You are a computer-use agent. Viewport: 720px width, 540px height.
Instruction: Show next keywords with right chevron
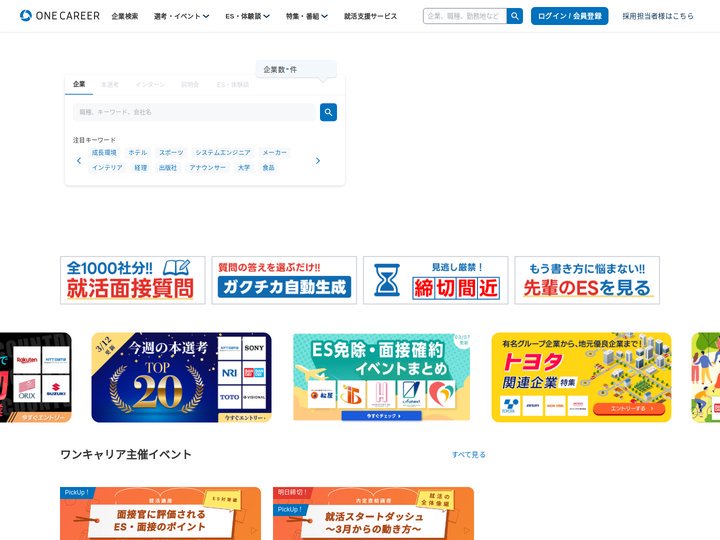[x=318, y=160]
